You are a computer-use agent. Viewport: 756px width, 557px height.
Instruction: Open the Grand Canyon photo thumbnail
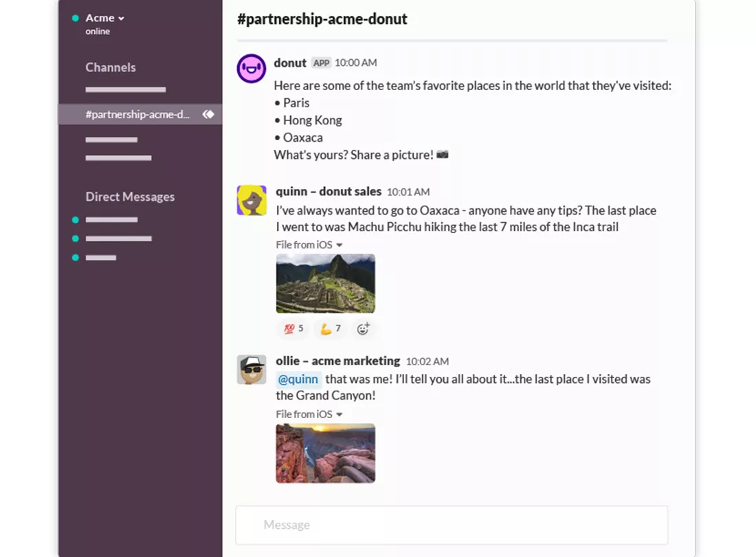tap(326, 453)
